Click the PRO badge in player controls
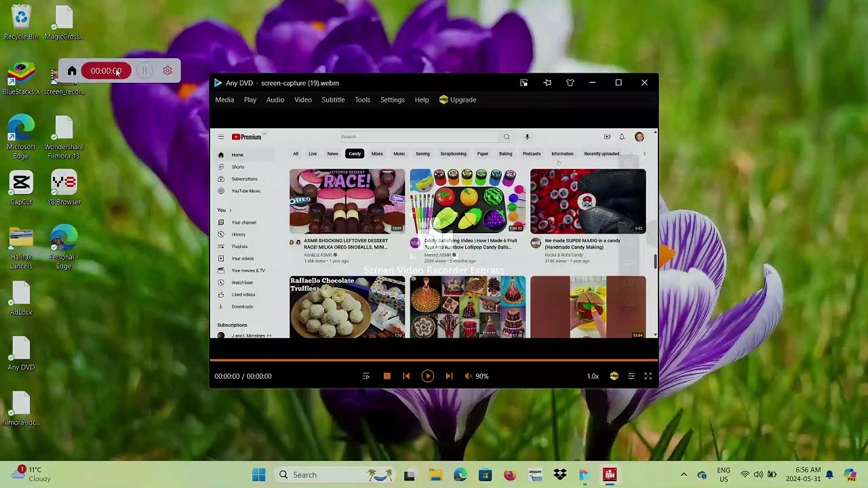Screen dimensions: 868x488 [614, 376]
